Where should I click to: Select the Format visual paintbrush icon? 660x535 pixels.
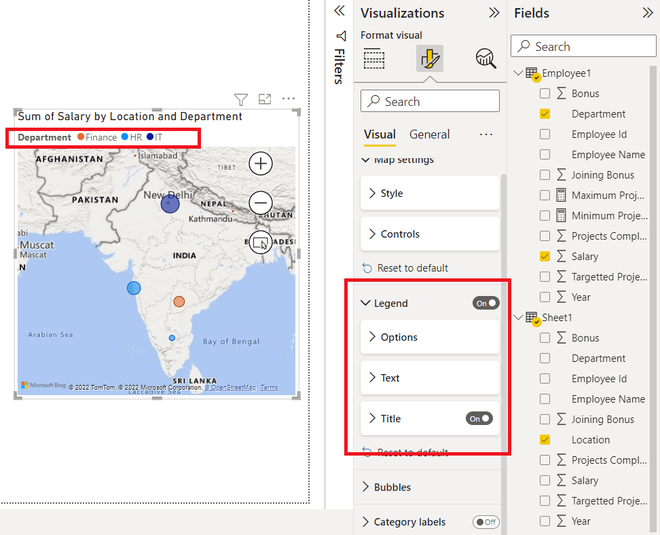(430, 59)
